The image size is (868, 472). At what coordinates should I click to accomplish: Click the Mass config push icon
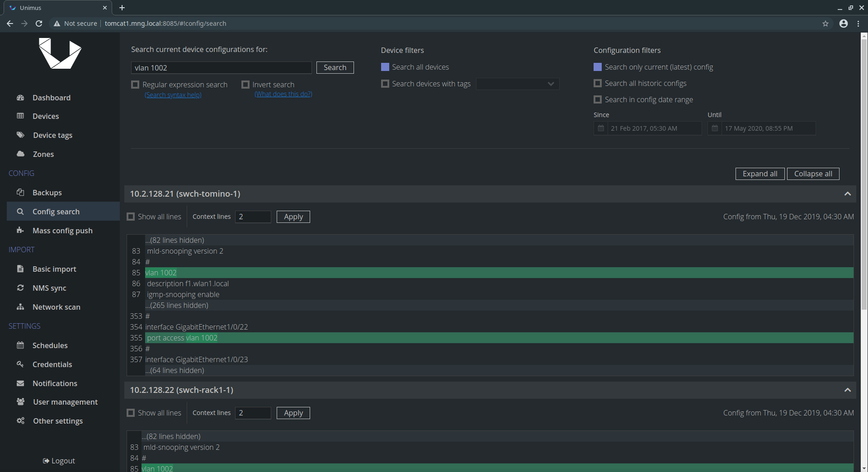pyautogui.click(x=20, y=231)
